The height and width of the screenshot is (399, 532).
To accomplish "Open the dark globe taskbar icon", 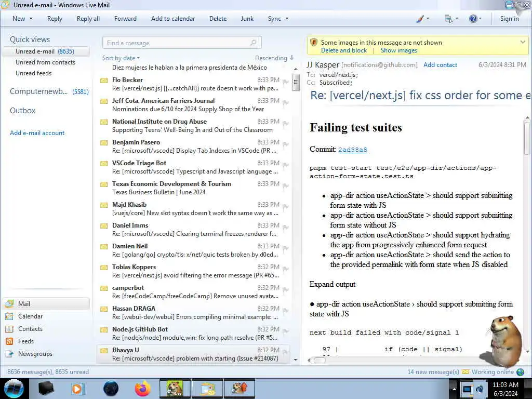I will (111, 389).
